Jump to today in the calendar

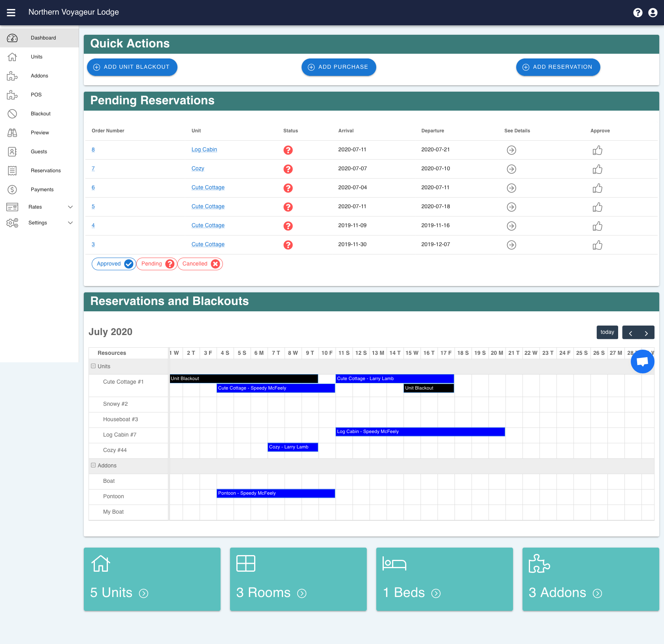(607, 332)
